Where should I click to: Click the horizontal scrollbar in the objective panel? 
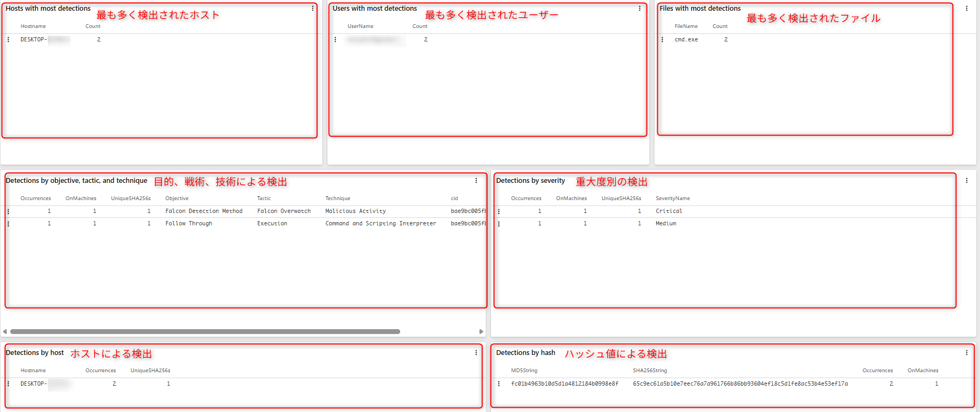click(x=204, y=332)
